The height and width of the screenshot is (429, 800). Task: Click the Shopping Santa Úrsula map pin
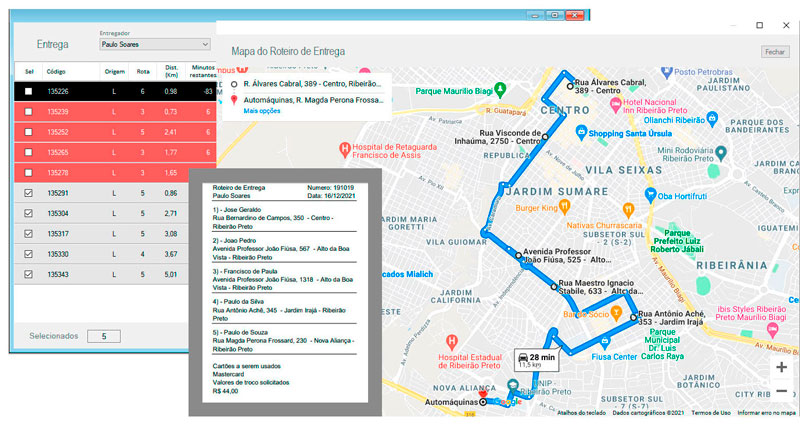(580, 134)
